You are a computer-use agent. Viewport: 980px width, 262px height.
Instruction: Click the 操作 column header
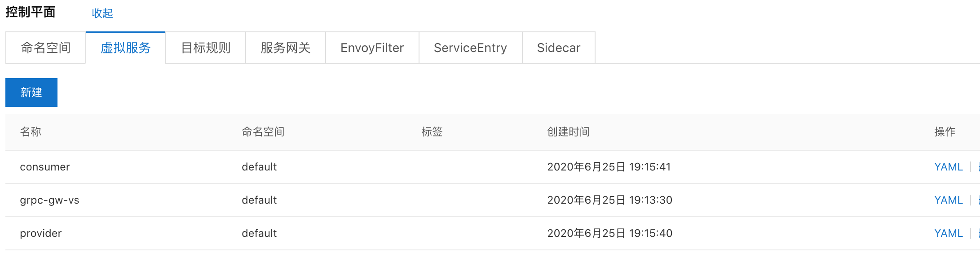(945, 131)
